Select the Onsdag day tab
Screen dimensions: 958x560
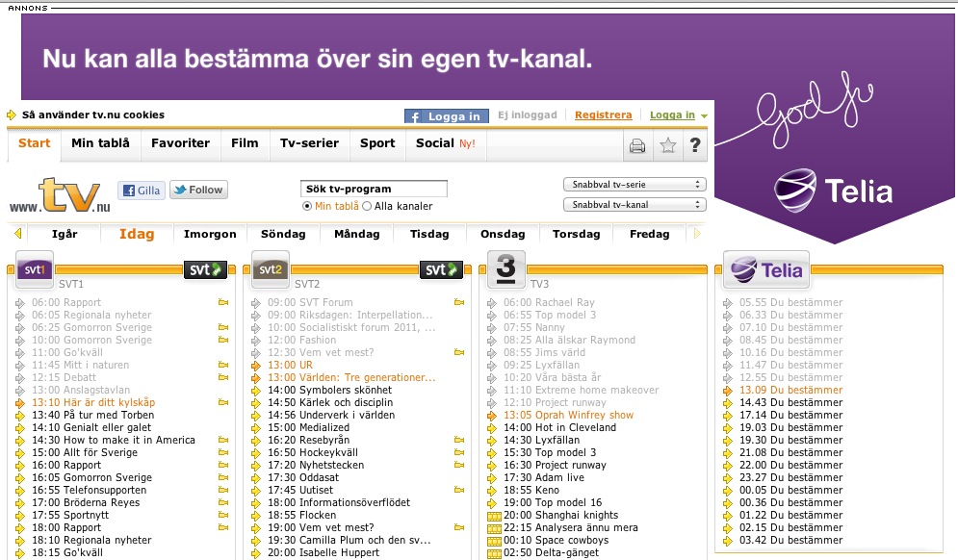(x=503, y=234)
